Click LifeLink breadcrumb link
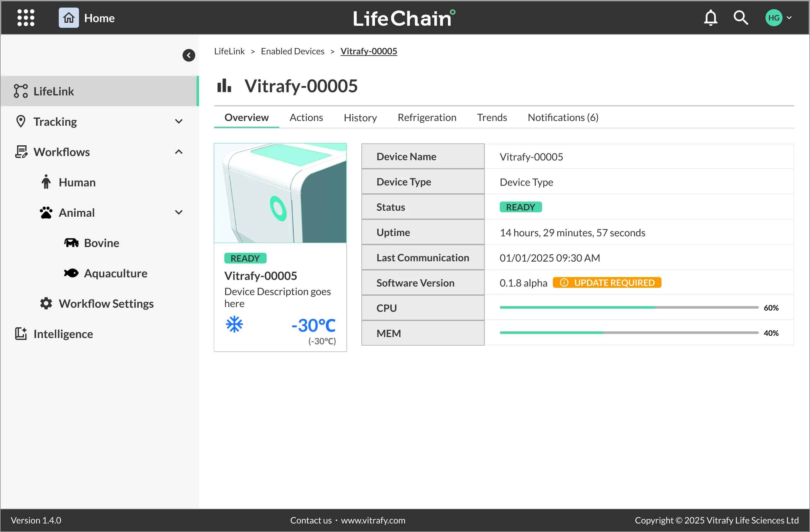Image resolution: width=810 pixels, height=532 pixels. [x=229, y=51]
